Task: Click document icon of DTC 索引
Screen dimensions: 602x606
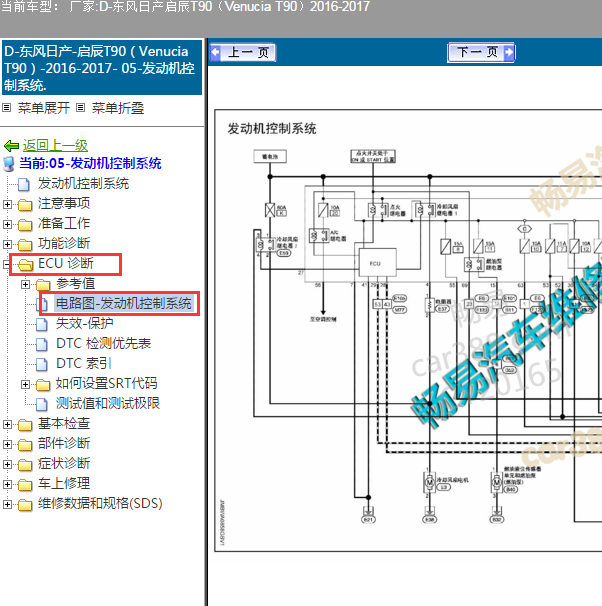Action: (42, 365)
